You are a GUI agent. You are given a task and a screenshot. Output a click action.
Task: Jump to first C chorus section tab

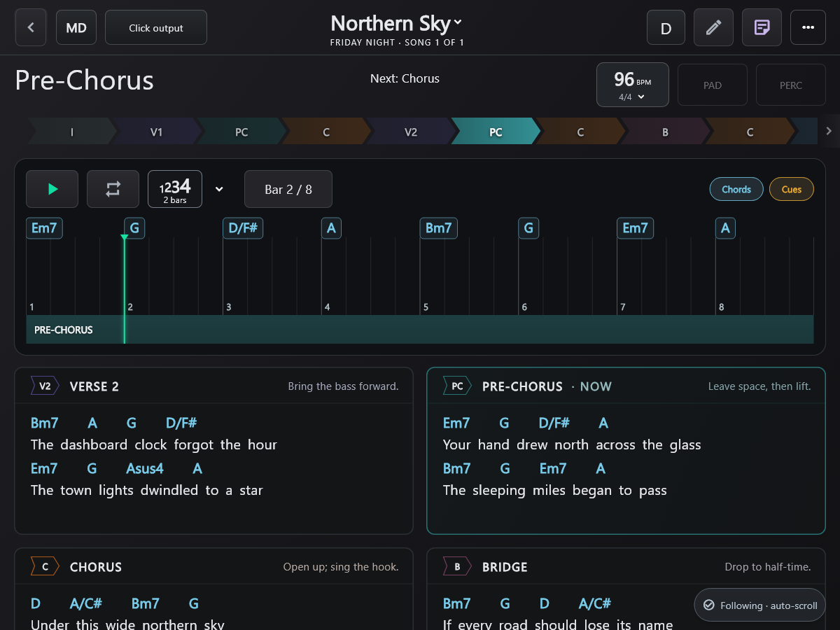(325, 132)
